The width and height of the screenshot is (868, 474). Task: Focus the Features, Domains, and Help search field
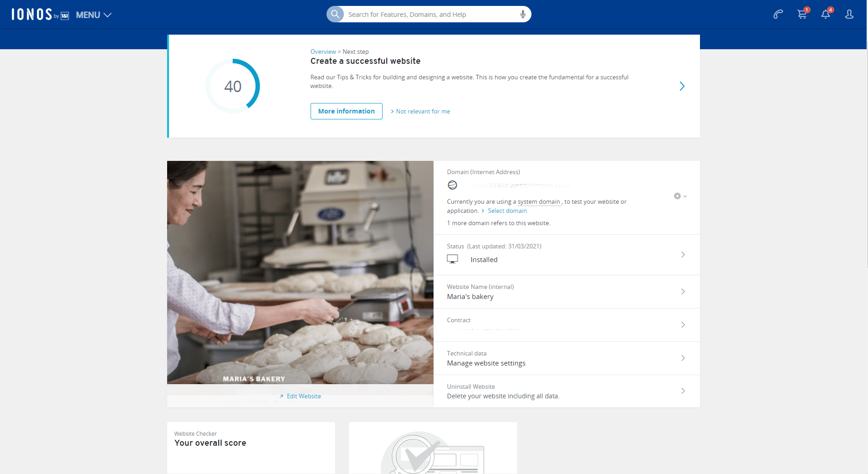pyautogui.click(x=430, y=15)
